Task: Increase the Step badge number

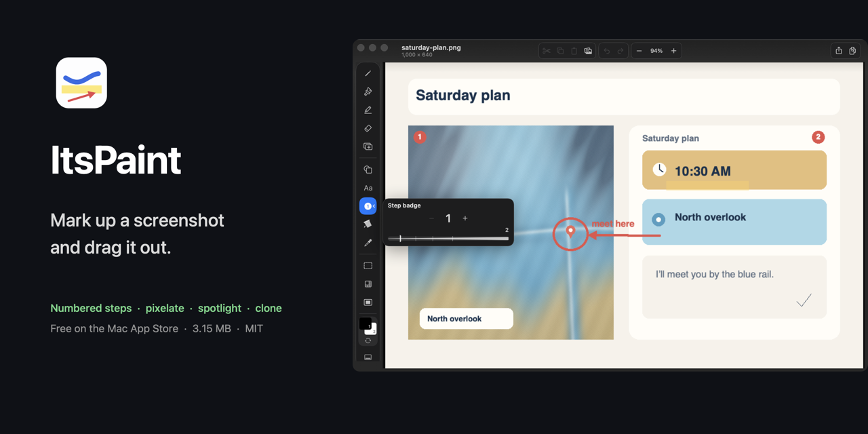Action: 465,218
